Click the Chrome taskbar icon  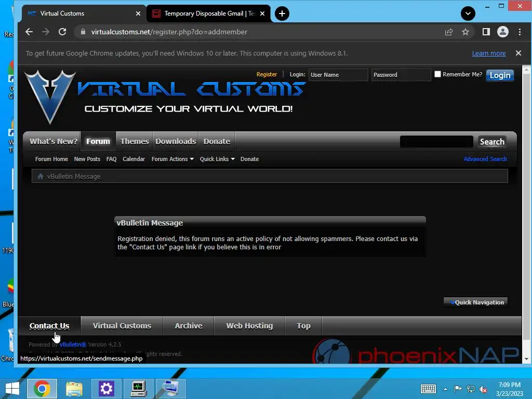42,389
